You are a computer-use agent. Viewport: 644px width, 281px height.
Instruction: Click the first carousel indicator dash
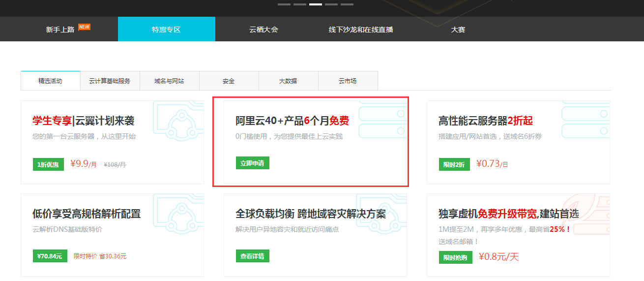pyautogui.click(x=284, y=4)
